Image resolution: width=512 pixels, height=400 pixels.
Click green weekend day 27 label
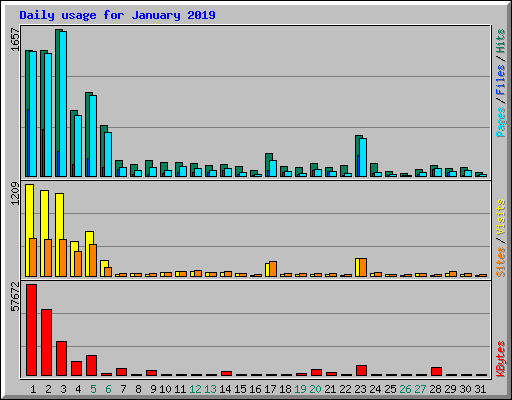[x=420, y=389]
